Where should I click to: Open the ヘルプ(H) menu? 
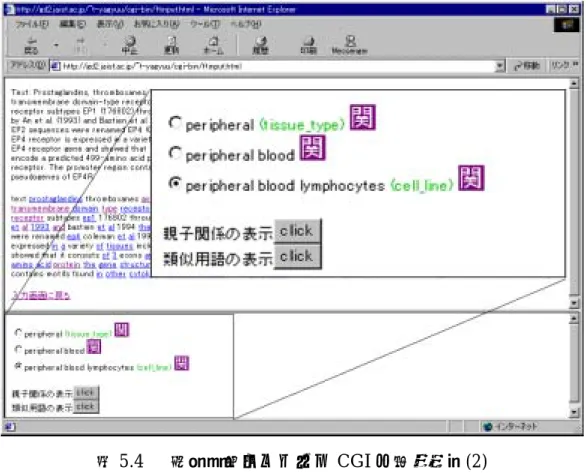coord(246,24)
